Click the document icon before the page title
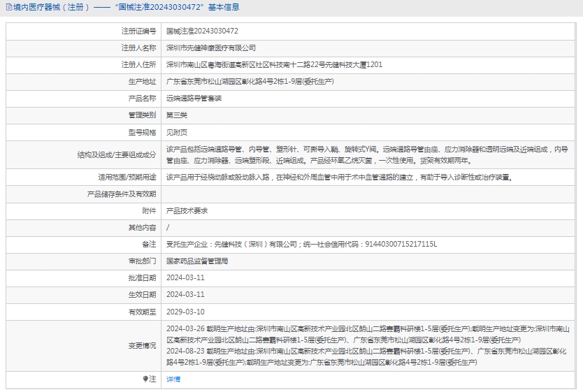583x392 pixels. pyautogui.click(x=9, y=7)
